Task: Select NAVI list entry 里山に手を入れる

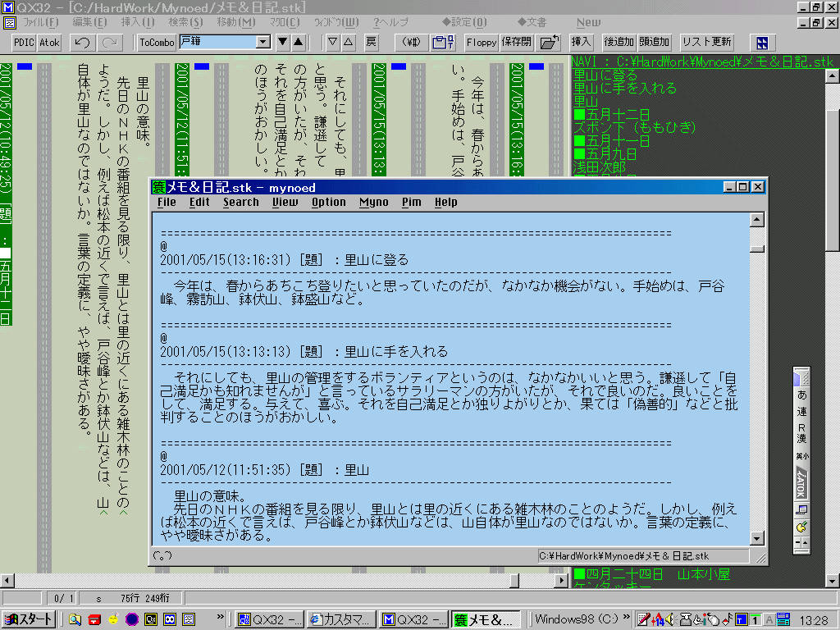Action: pyautogui.click(x=624, y=88)
